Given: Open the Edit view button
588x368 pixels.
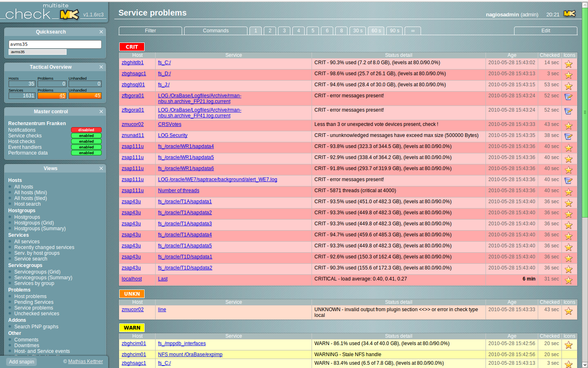Looking at the screenshot, I should coord(546,31).
